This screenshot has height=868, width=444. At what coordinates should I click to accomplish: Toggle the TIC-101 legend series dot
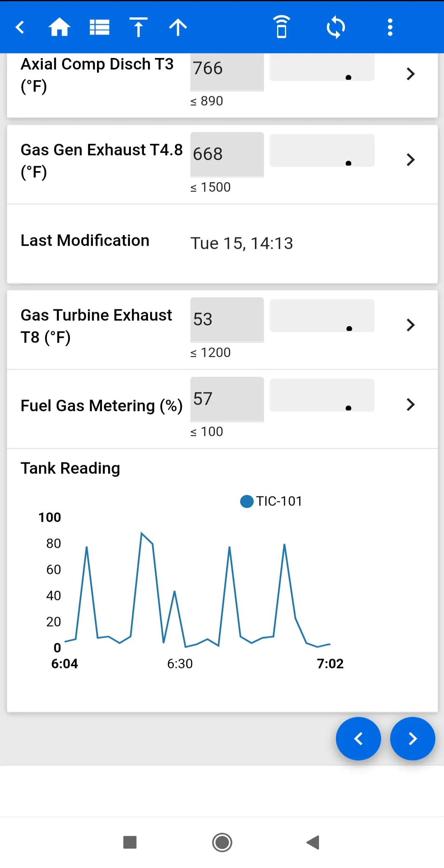(247, 501)
